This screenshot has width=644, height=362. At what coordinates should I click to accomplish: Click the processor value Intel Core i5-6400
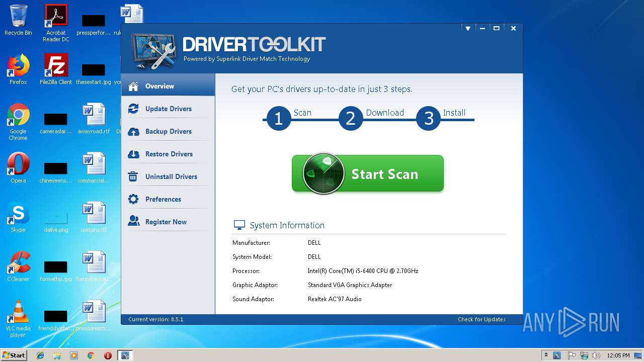[363, 271]
